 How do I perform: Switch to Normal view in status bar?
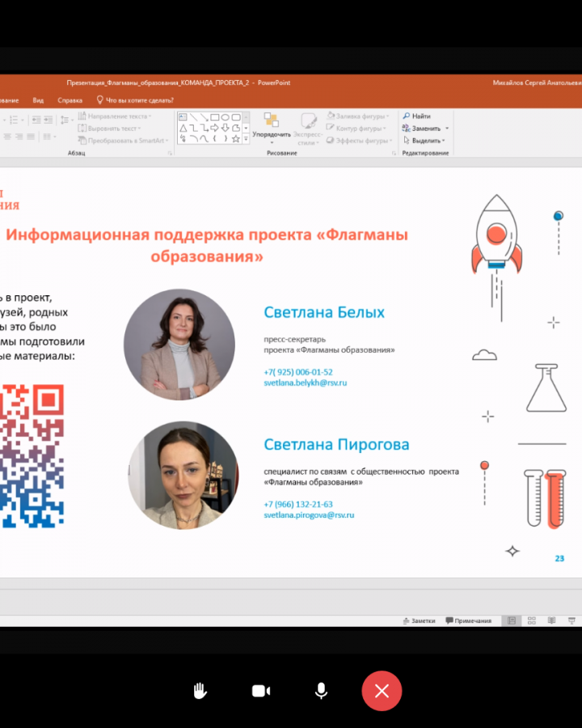click(x=511, y=620)
